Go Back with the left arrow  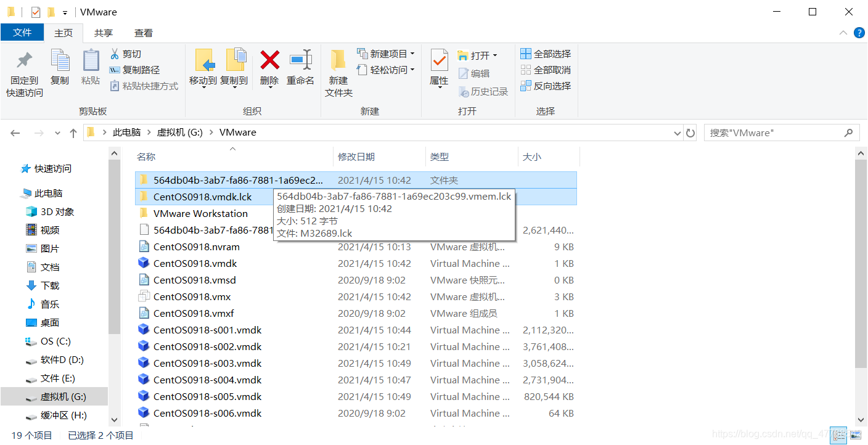15,133
